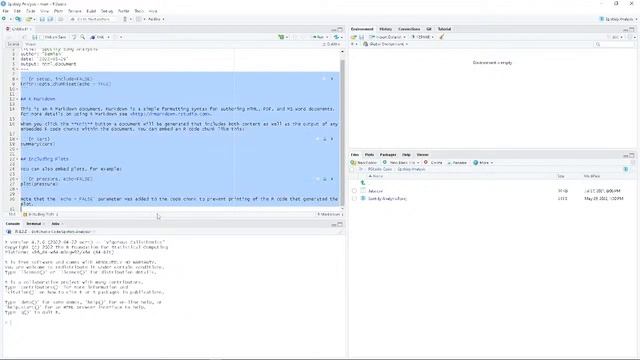Open the Addins dropdown
The width and height of the screenshot is (640, 360).
[x=156, y=19]
